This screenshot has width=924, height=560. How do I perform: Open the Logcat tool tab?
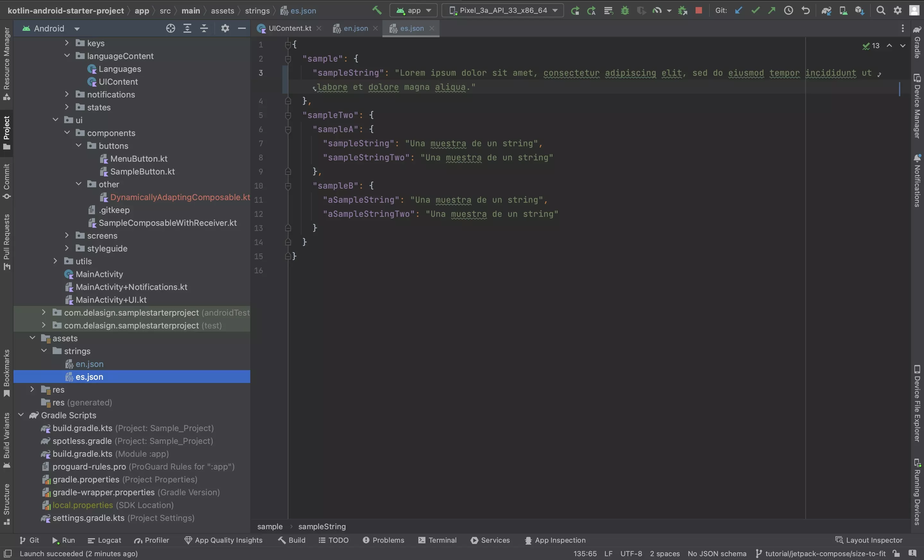[x=104, y=540]
